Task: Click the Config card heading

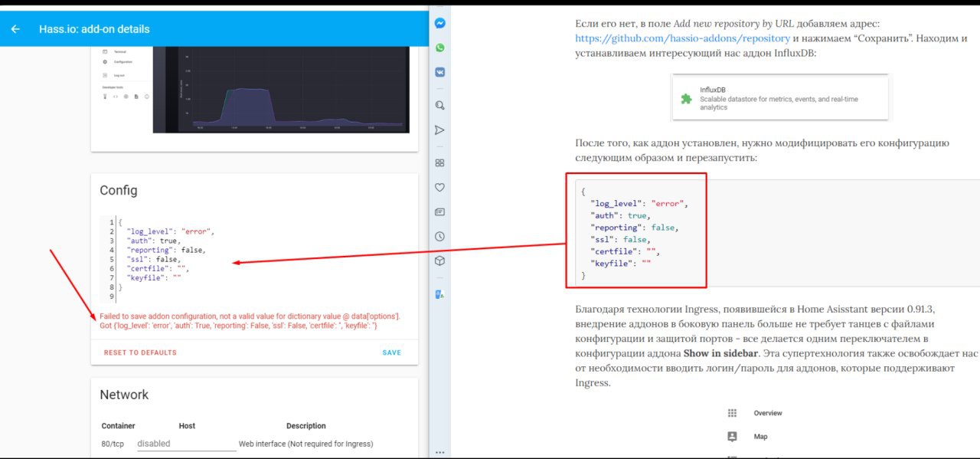Action: point(119,190)
